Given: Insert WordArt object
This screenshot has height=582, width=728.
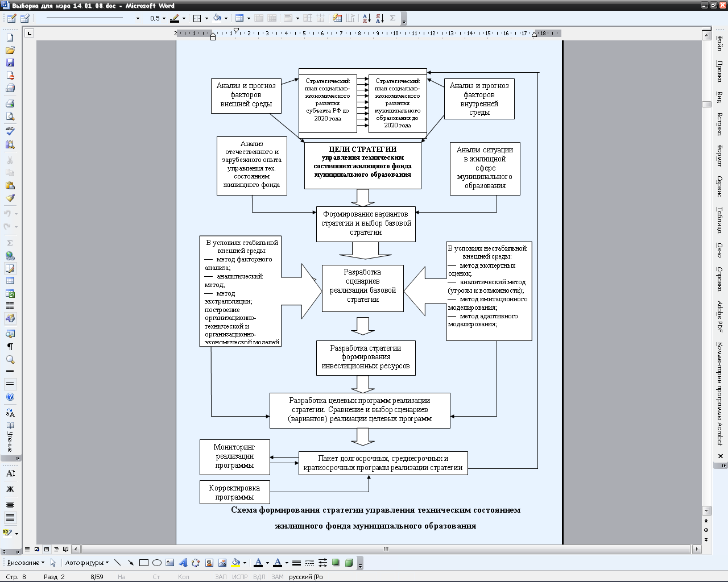Looking at the screenshot, I should click(x=183, y=563).
